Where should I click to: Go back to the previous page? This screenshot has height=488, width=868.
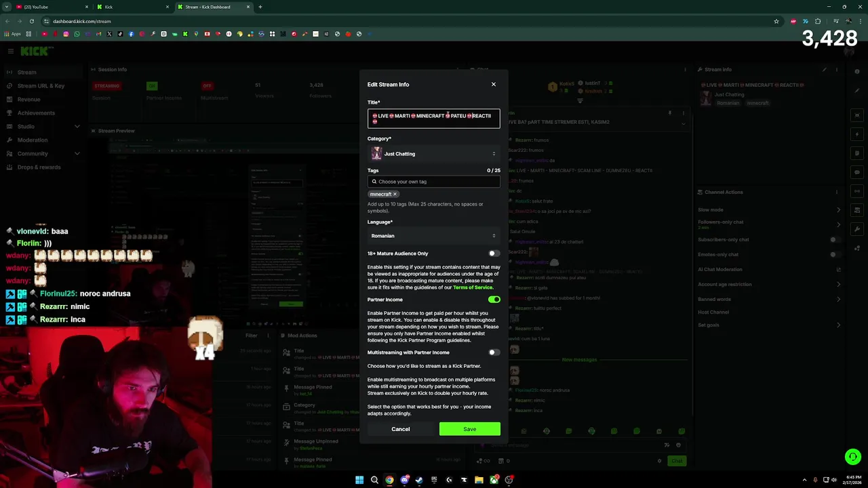click(x=7, y=21)
